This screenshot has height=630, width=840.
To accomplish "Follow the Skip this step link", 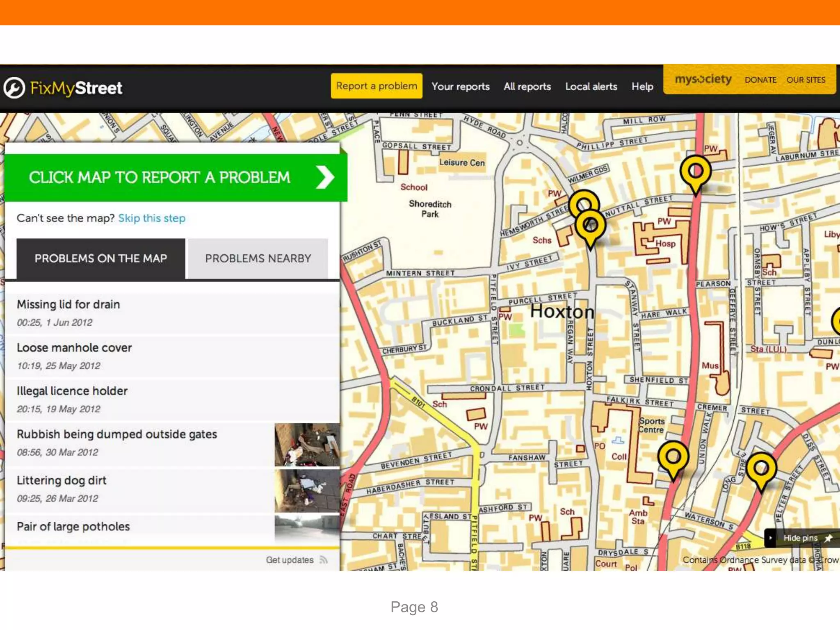I will point(152,218).
